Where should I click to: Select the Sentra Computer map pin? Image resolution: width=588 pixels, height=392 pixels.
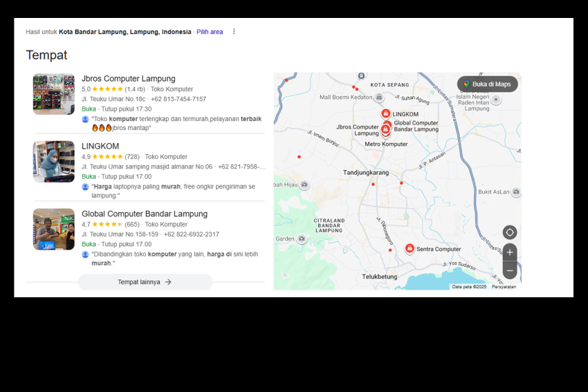click(x=410, y=248)
